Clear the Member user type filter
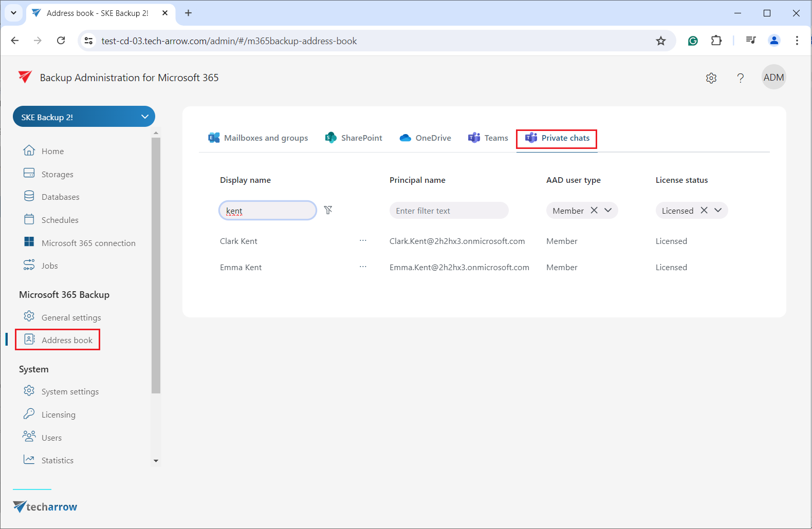This screenshot has height=529, width=812. (x=594, y=211)
